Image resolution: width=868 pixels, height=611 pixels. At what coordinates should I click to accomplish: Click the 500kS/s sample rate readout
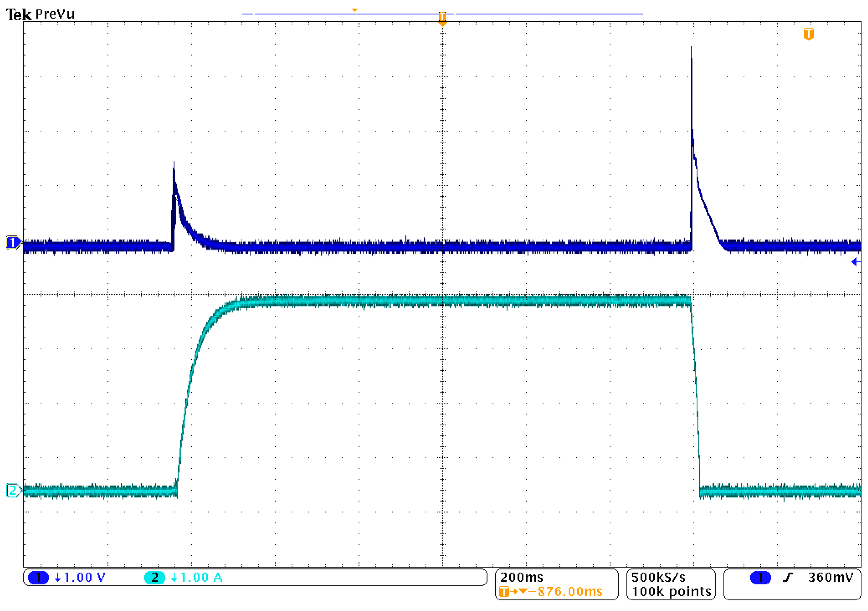coord(658,577)
